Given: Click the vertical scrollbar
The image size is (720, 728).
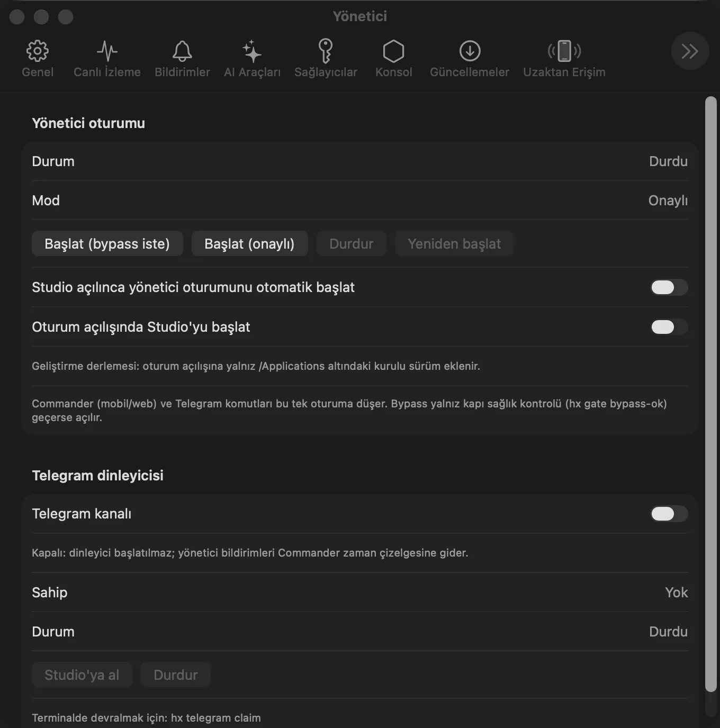Looking at the screenshot, I should click(x=711, y=394).
